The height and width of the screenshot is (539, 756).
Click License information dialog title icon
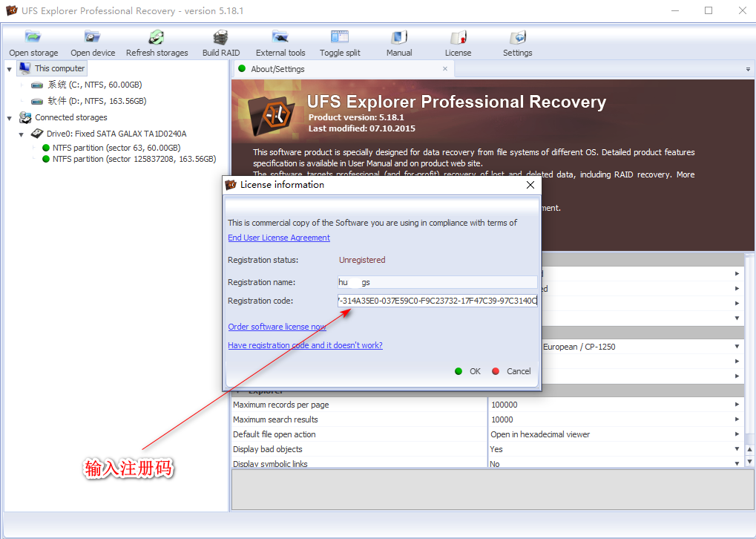[x=231, y=185]
